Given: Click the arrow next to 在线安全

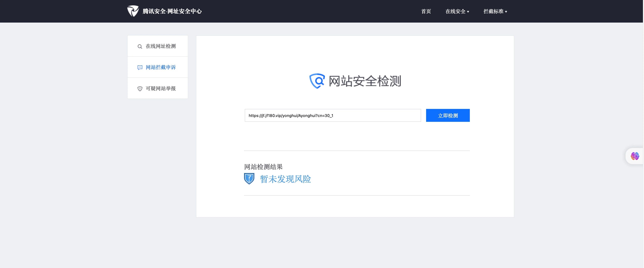Looking at the screenshot, I should pos(468,12).
